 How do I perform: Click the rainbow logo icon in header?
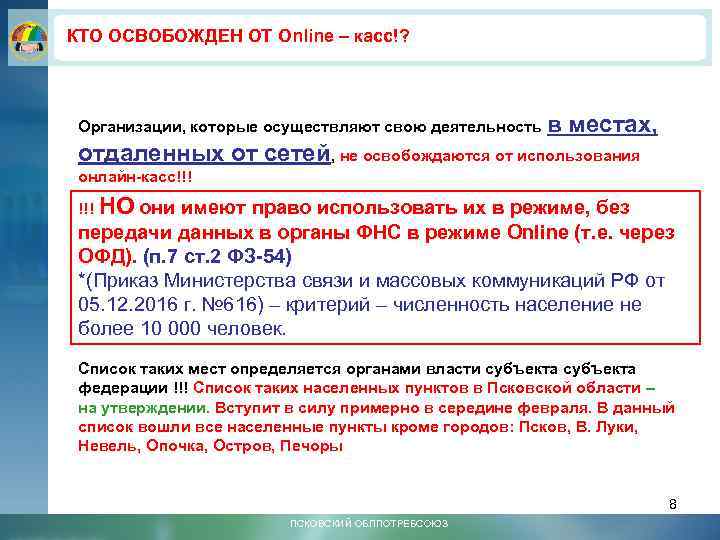[x=28, y=41]
